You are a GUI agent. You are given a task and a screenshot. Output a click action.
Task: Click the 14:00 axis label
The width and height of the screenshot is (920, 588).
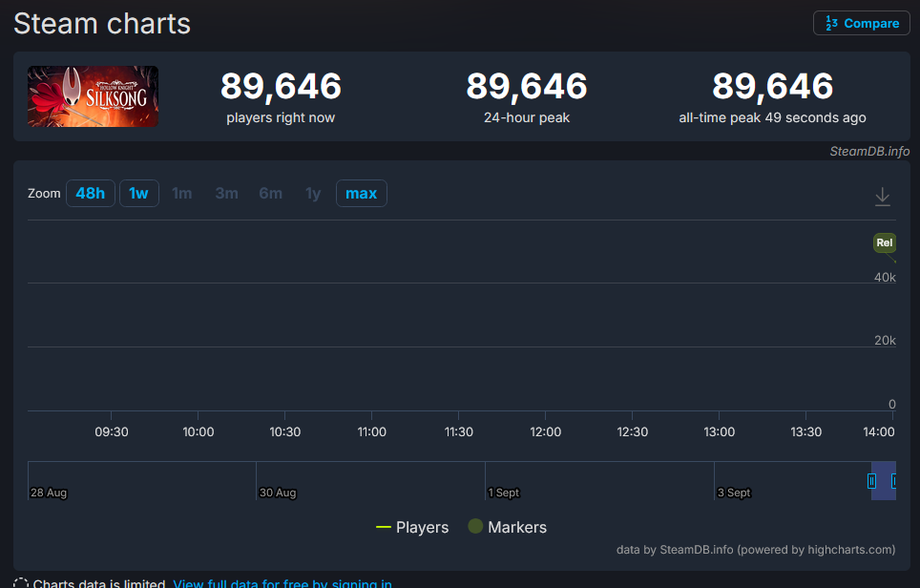pyautogui.click(x=878, y=431)
